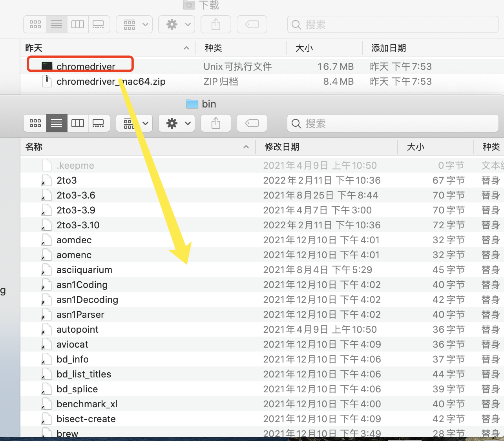Image resolution: width=504 pixels, height=441 pixels.
Task: Switch Downloads window to column view
Action: pos(78,24)
